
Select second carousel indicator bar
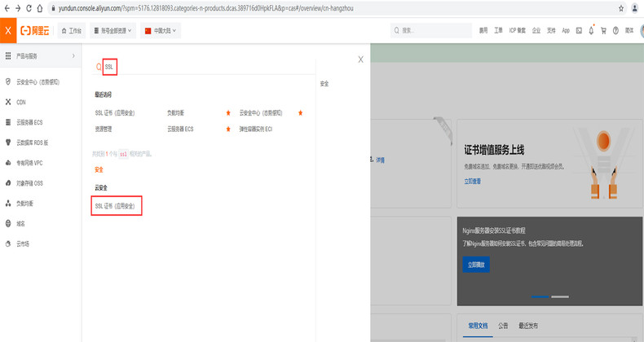click(x=560, y=296)
